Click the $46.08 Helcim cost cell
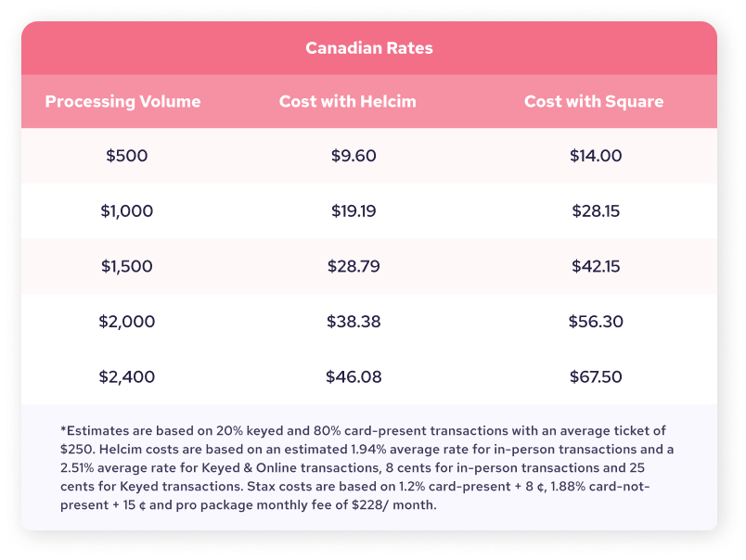Screen dimensions: 746x560 click(354, 377)
